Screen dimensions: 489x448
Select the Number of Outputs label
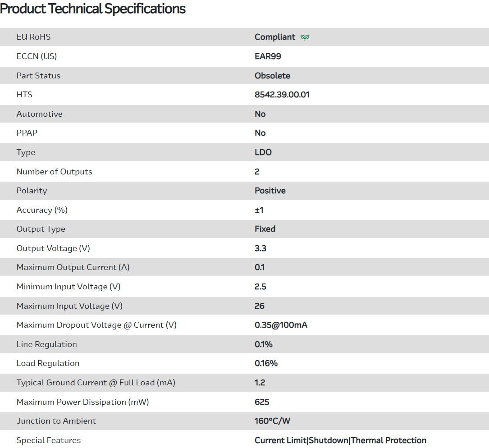click(55, 172)
